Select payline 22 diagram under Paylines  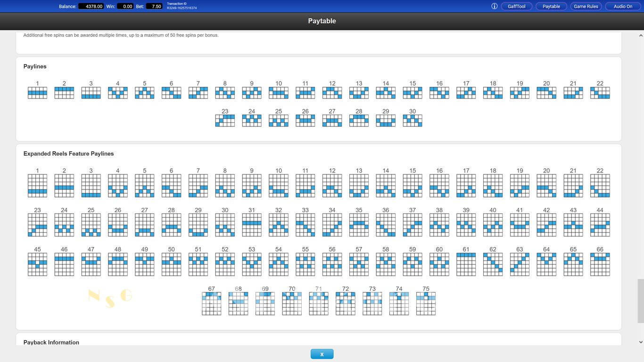600,93
